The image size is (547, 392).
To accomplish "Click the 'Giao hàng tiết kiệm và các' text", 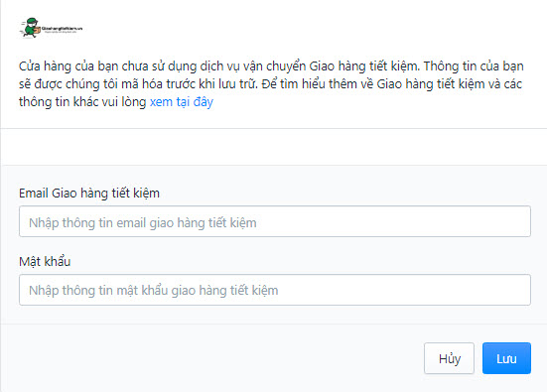I will [450, 84].
